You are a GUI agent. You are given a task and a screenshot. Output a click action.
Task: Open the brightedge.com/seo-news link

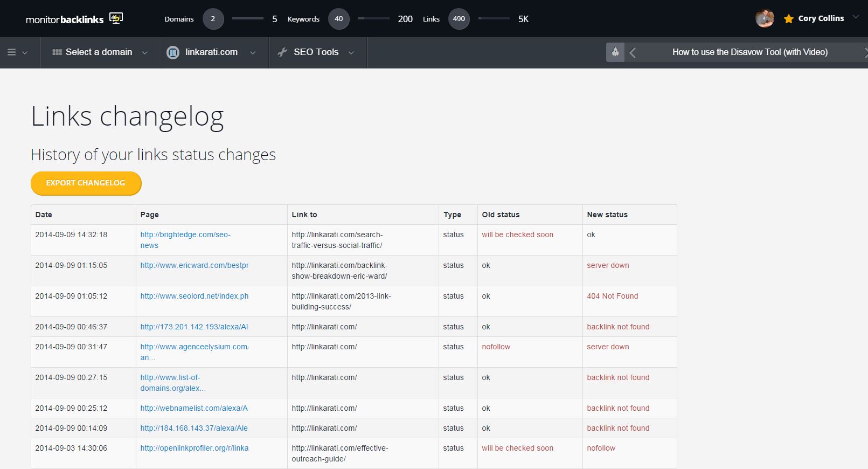pyautogui.click(x=185, y=240)
